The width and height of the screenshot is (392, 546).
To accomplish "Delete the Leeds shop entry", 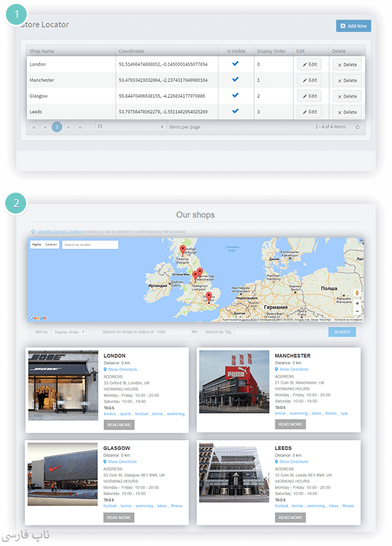I will [347, 112].
